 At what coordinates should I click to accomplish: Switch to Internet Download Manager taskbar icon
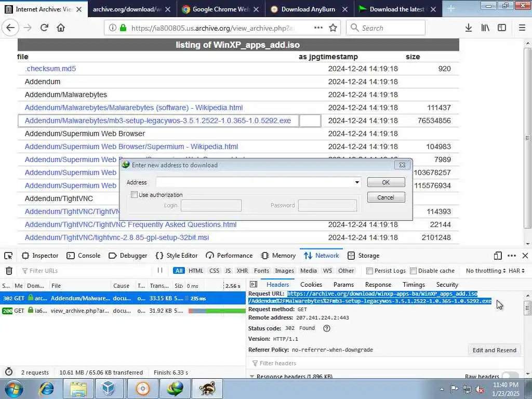175,389
